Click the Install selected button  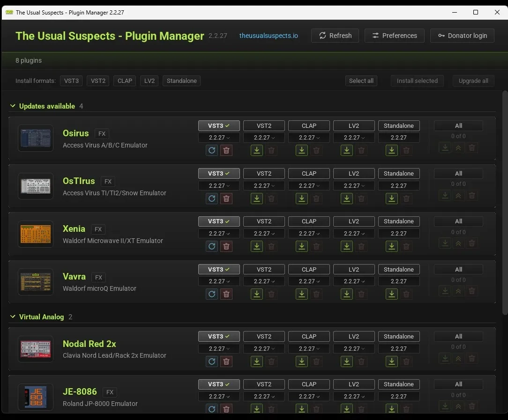(x=417, y=81)
